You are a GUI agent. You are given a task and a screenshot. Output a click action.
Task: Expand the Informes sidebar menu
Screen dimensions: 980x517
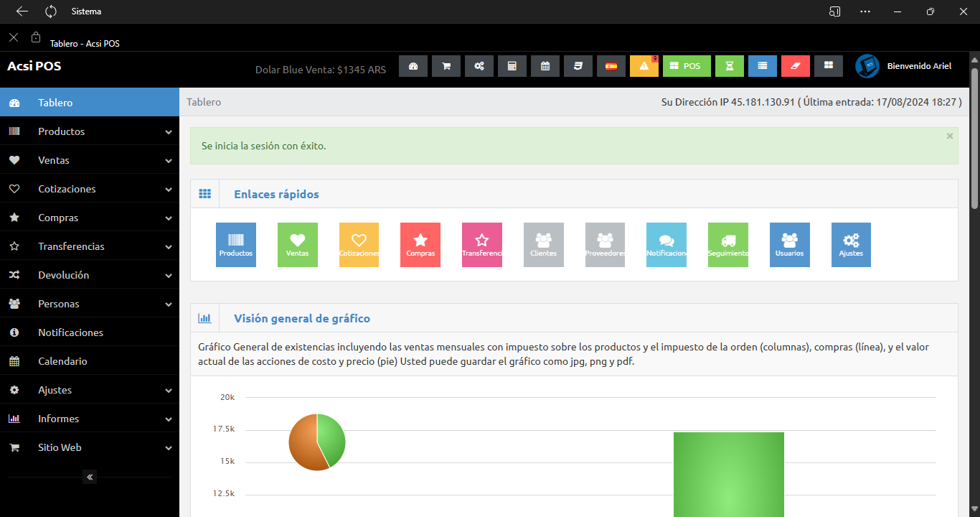(89, 419)
